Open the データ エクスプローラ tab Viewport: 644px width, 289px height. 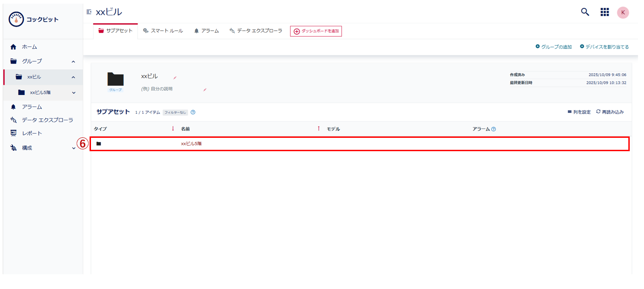click(255, 31)
